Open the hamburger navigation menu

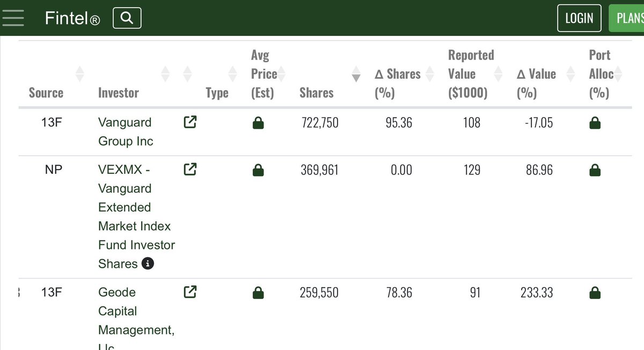(13, 18)
